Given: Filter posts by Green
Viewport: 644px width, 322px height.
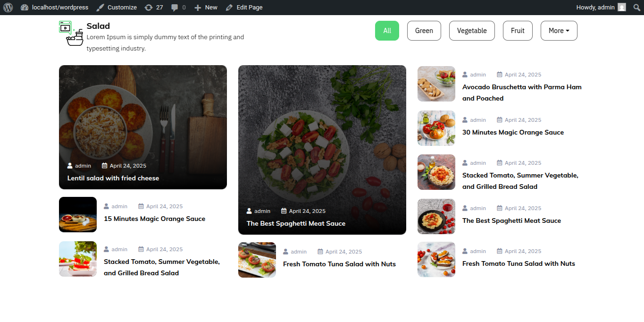Looking at the screenshot, I should click(x=424, y=31).
